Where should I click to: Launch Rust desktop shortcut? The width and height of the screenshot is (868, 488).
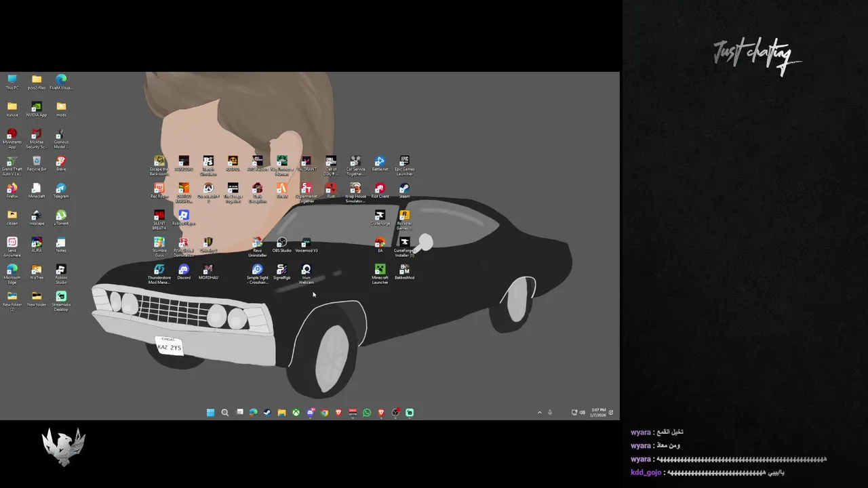coord(331,190)
